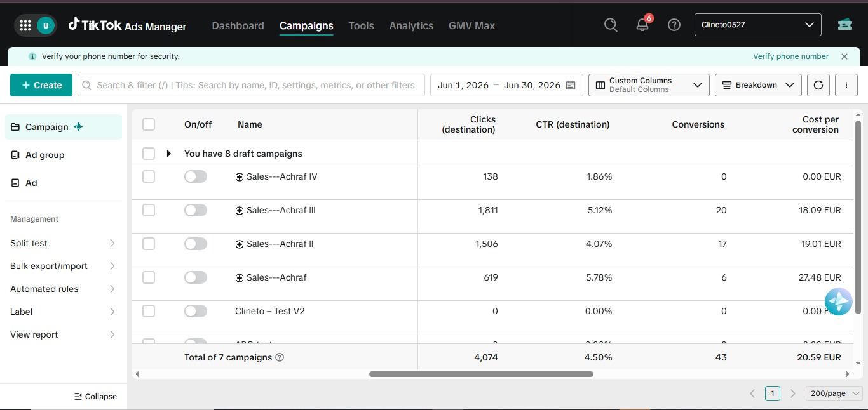Click the smart campaign icon for Sales---Achraf IV
This screenshot has height=410, width=868.
[240, 177]
